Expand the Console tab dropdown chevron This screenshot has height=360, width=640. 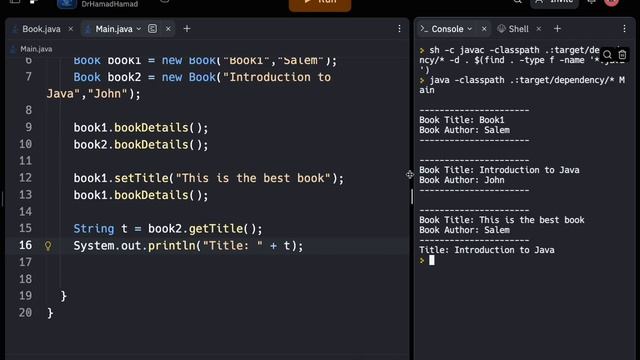point(470,29)
